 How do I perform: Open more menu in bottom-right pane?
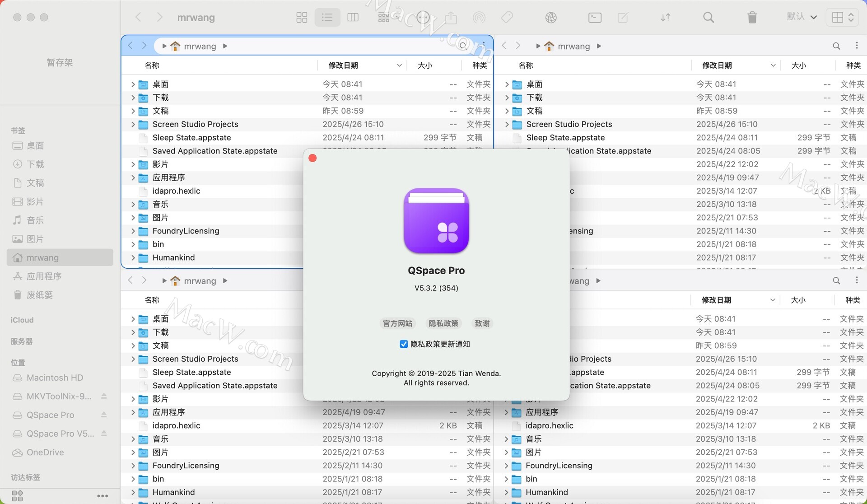click(857, 280)
